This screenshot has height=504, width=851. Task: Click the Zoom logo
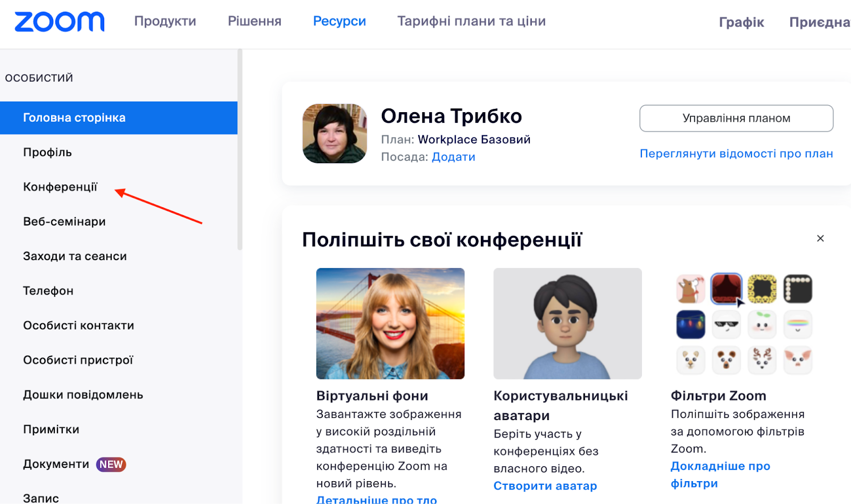click(x=60, y=21)
